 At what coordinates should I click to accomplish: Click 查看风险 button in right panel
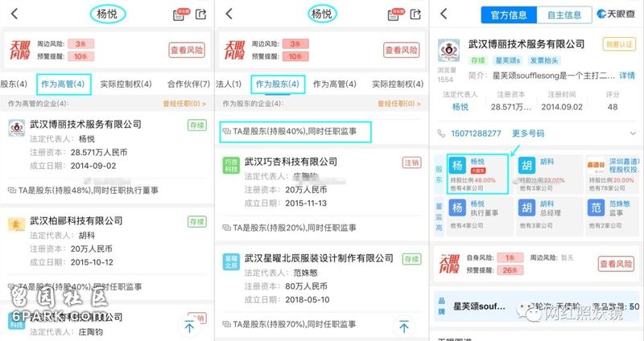[x=616, y=264]
